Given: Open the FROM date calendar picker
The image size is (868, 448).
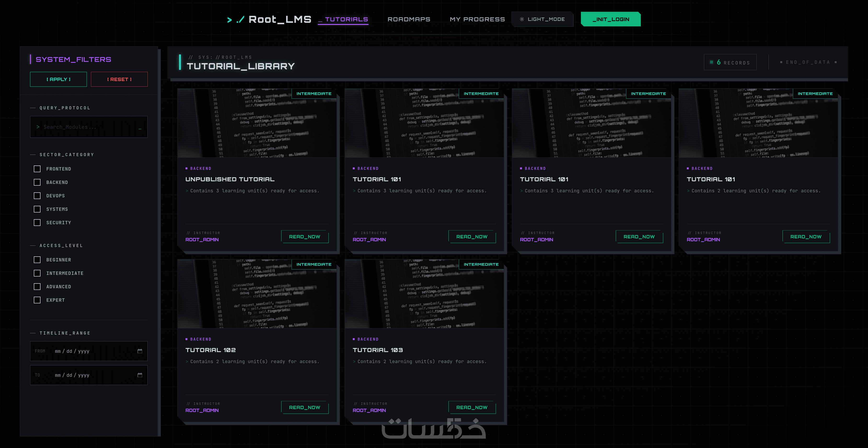Looking at the screenshot, I should [x=140, y=351].
